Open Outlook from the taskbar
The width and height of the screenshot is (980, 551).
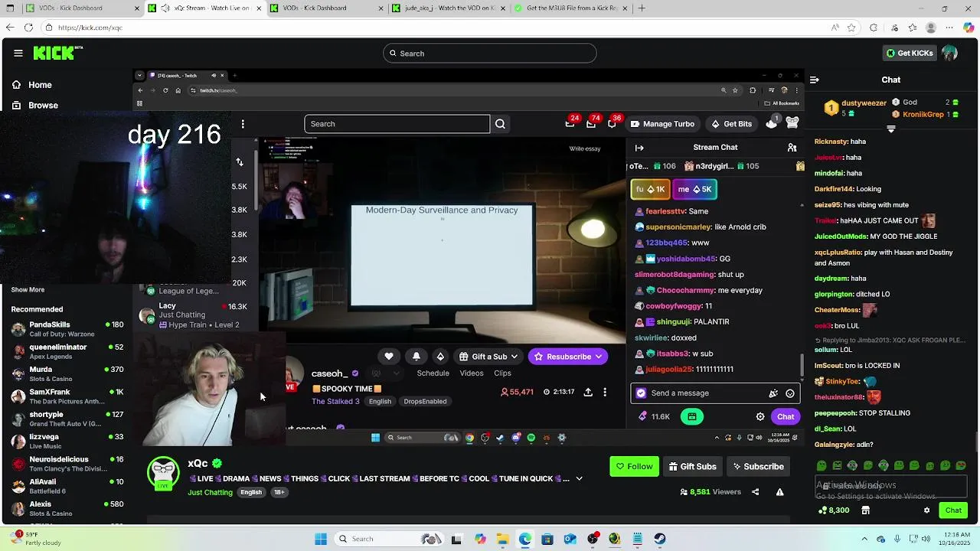point(570,539)
